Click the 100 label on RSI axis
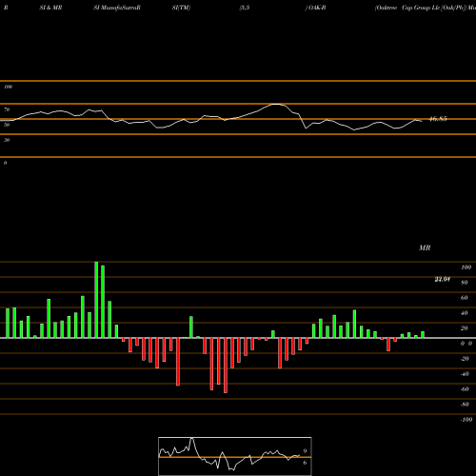The image size is (476, 476). point(9,87)
